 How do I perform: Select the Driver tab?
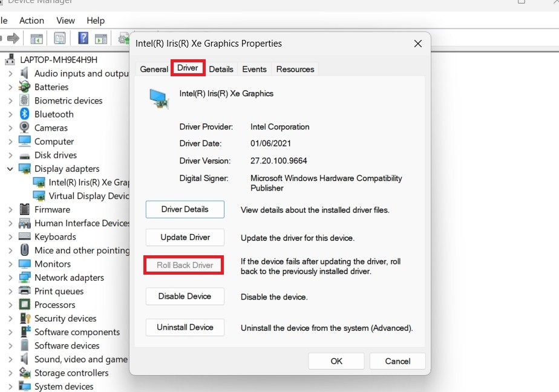tap(188, 68)
